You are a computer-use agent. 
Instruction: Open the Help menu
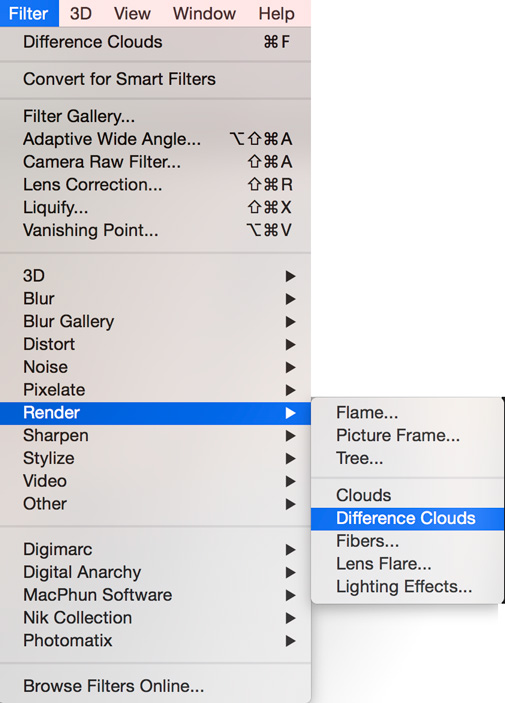click(276, 13)
